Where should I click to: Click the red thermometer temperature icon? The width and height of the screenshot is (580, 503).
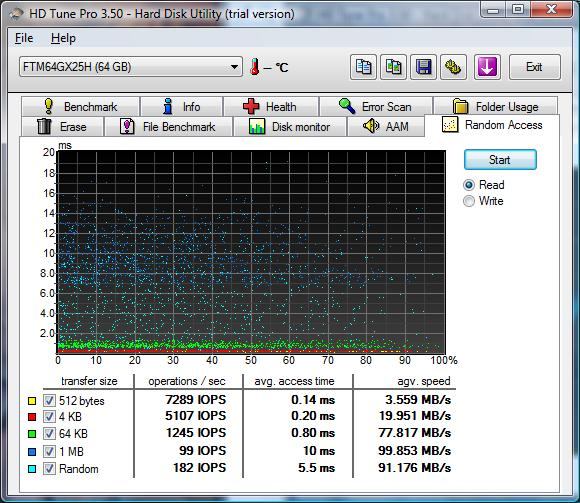[x=254, y=67]
